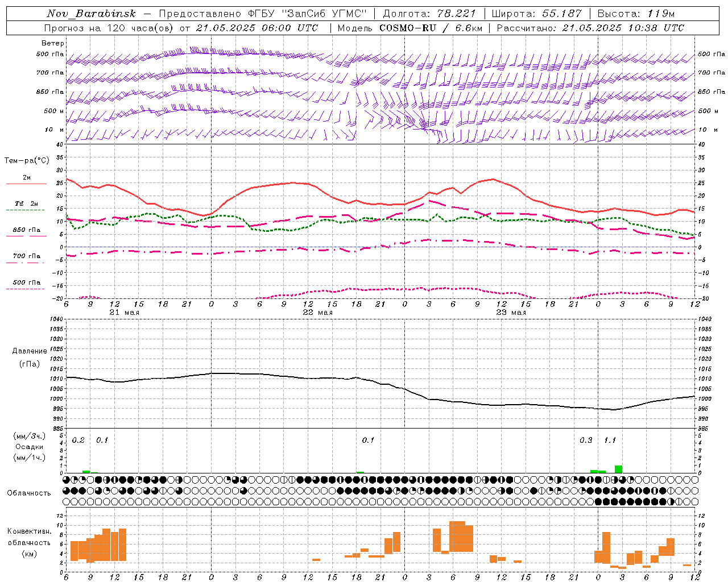Click the "(мм/3ч.)" precipitation unit label
728x582 pixels.
30,436
